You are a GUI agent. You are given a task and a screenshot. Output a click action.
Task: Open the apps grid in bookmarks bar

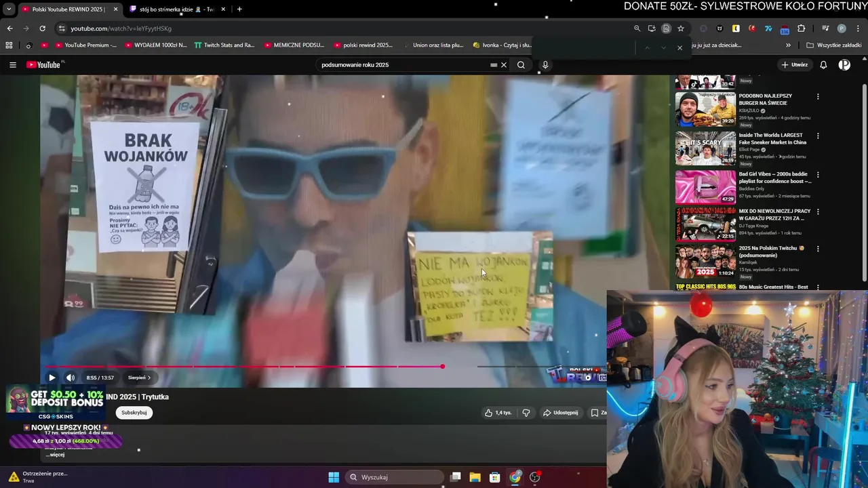point(9,45)
